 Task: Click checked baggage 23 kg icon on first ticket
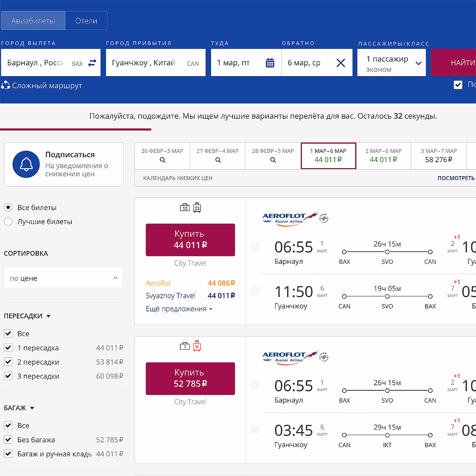click(x=197, y=208)
